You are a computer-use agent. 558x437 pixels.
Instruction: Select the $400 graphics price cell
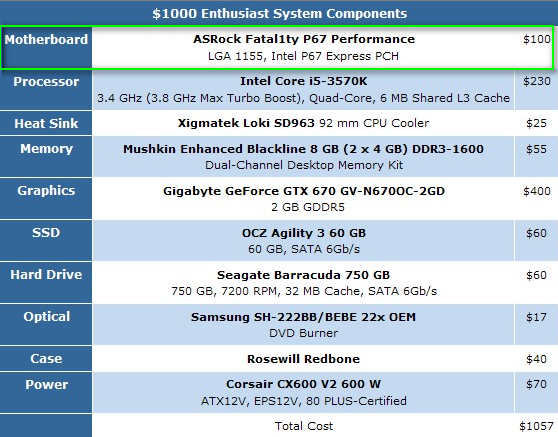pos(537,191)
